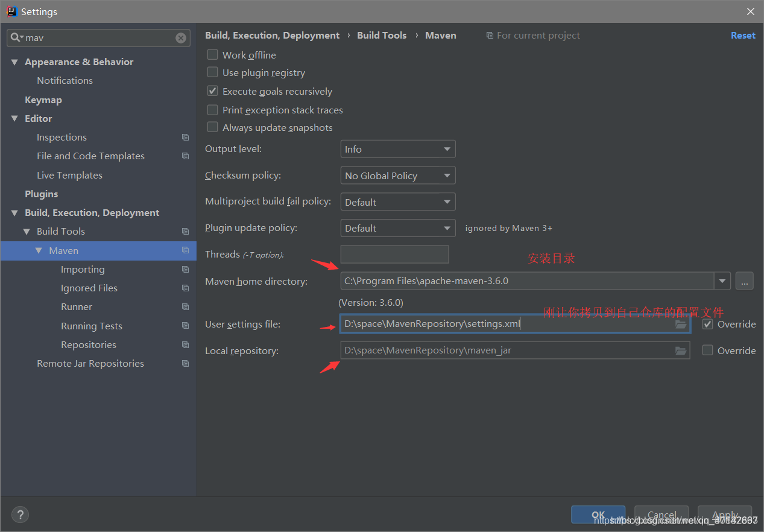Viewport: 764px width, 532px height.
Task: Select Running Tests under Maven
Action: [x=92, y=326]
